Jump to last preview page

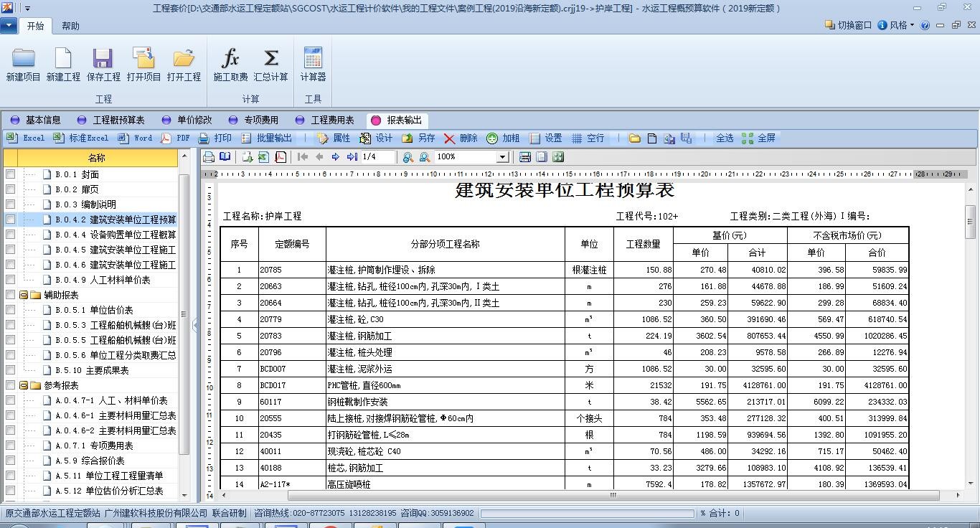[352, 156]
